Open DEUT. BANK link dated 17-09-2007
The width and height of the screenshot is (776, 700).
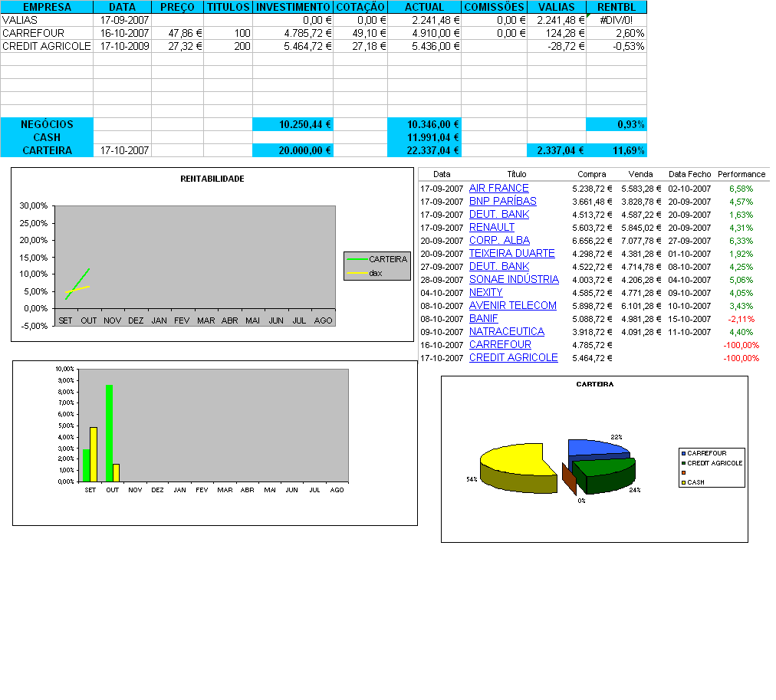(499, 214)
